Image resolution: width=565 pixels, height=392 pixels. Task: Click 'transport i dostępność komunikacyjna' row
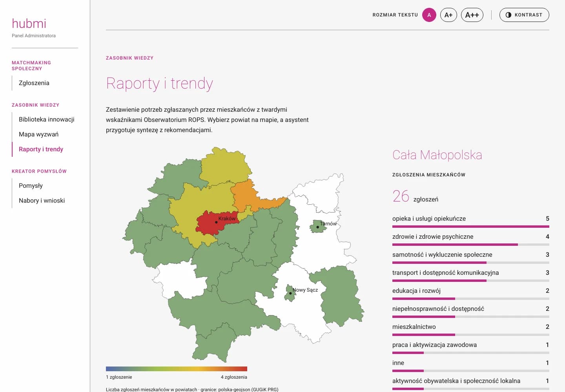[x=471, y=275]
